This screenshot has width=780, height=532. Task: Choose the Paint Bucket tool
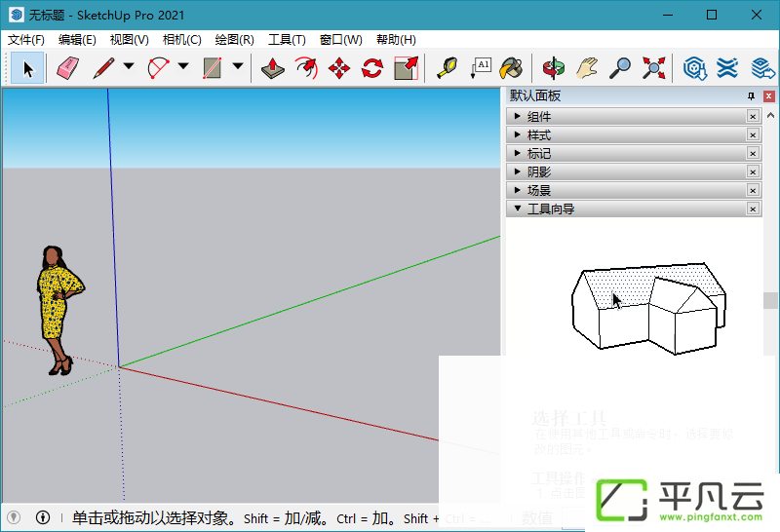(x=511, y=68)
